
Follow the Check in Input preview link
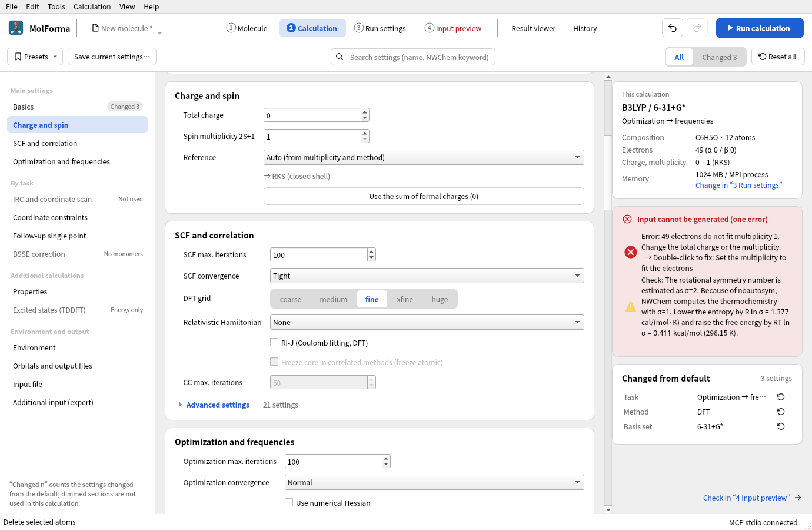(x=747, y=498)
